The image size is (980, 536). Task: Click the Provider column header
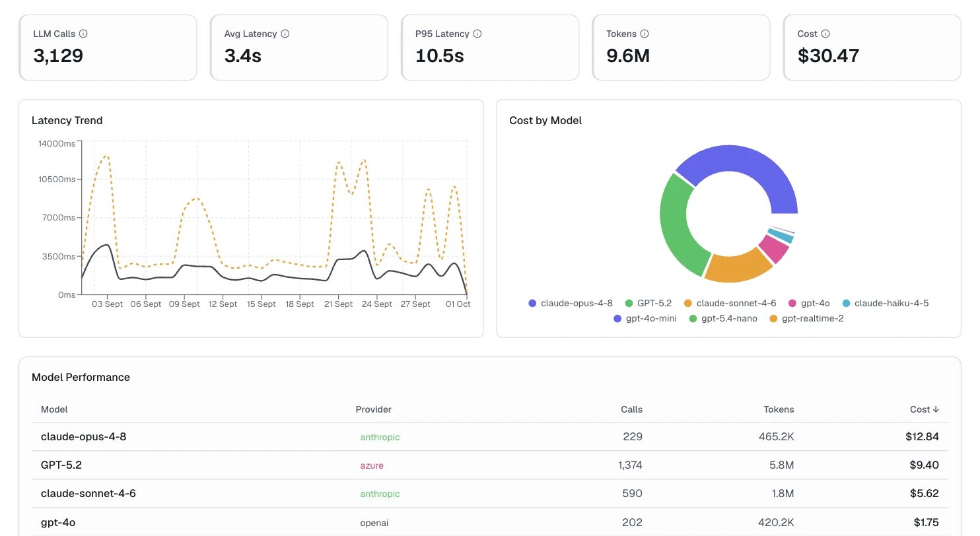click(x=374, y=409)
